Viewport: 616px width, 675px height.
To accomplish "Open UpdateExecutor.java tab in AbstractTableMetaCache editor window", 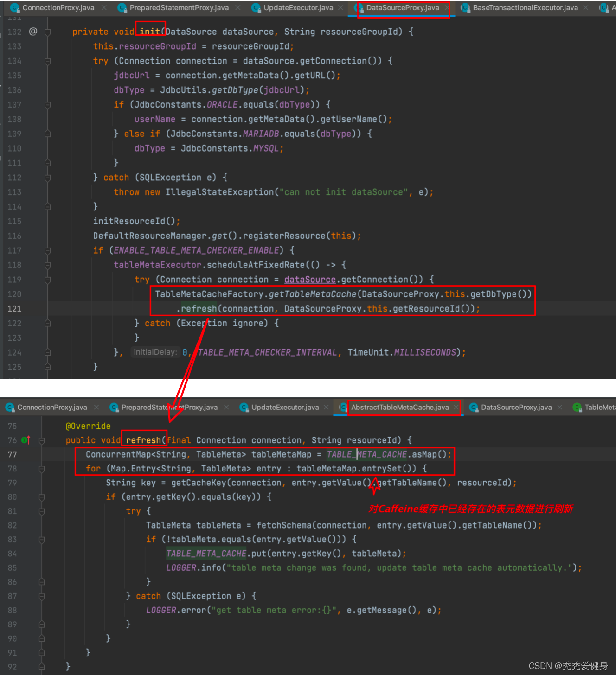I will 285,408.
